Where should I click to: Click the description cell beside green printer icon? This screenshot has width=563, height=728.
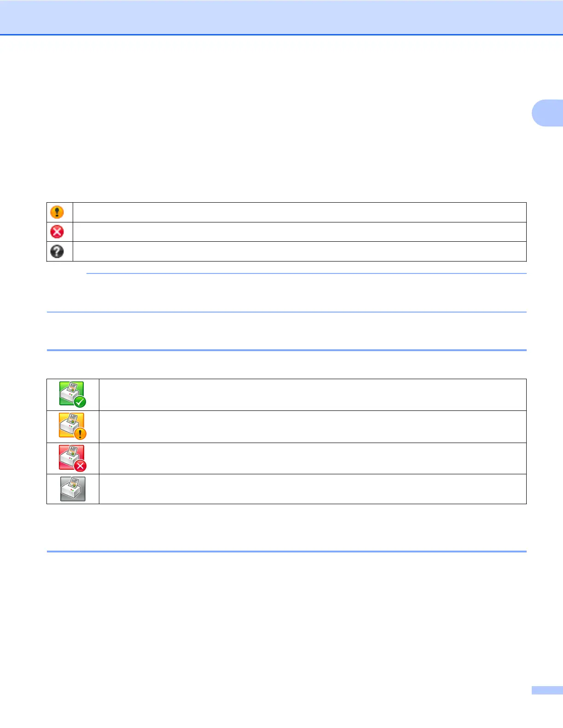[313, 395]
